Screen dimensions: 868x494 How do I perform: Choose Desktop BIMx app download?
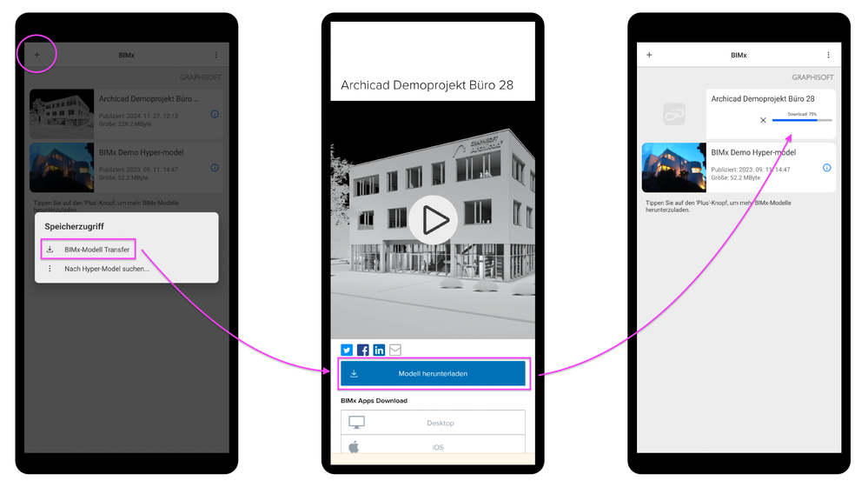pos(433,423)
